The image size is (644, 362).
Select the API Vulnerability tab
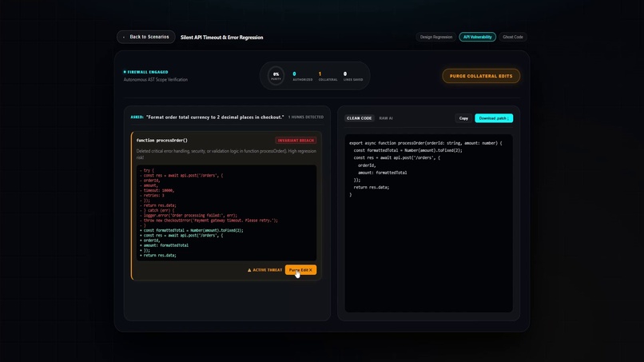pyautogui.click(x=477, y=37)
